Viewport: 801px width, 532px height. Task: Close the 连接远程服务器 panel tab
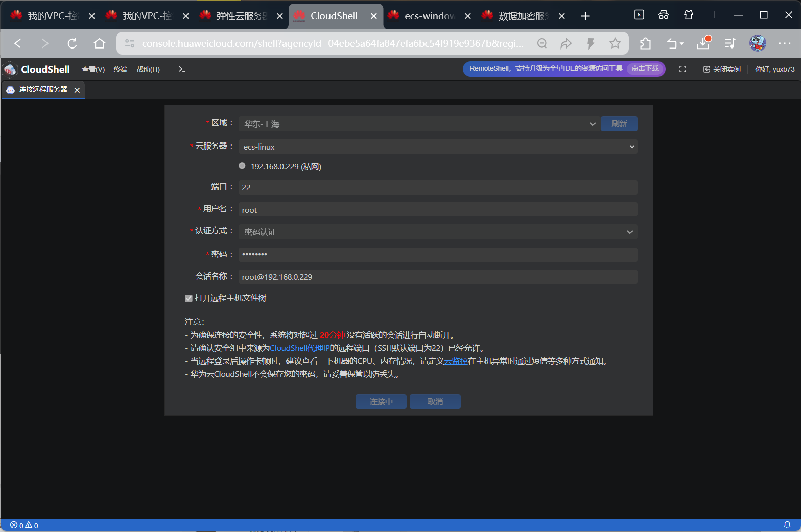pos(77,90)
